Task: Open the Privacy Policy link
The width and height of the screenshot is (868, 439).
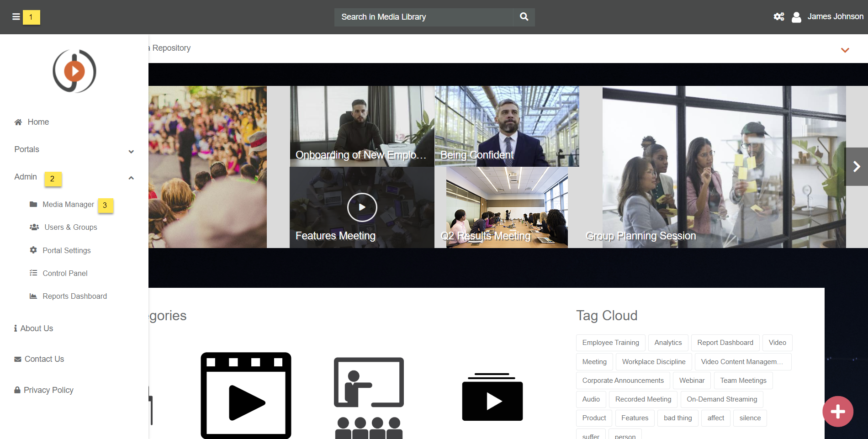Action: click(48, 390)
